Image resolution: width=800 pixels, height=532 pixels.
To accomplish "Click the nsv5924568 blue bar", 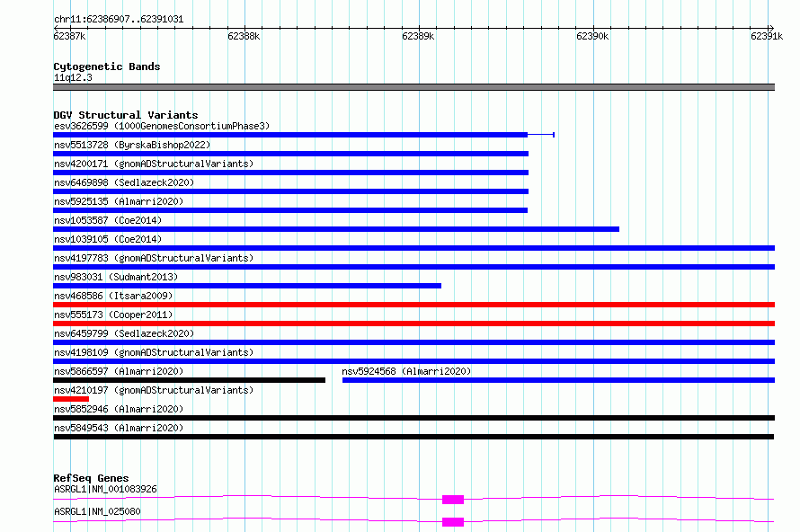I will tap(559, 380).
